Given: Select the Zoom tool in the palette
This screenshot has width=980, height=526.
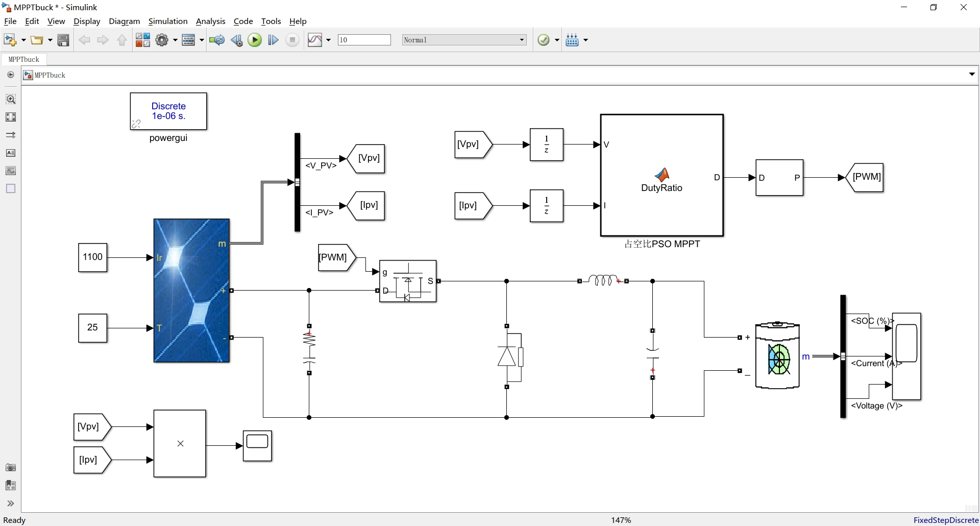Looking at the screenshot, I should (11, 99).
